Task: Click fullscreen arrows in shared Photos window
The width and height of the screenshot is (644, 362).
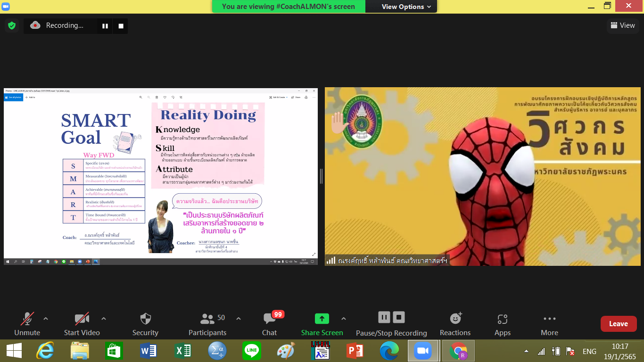Action: [x=314, y=255]
